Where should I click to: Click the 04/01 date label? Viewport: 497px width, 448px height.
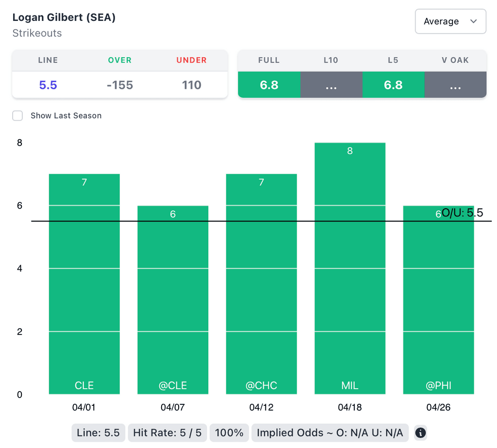click(x=84, y=407)
